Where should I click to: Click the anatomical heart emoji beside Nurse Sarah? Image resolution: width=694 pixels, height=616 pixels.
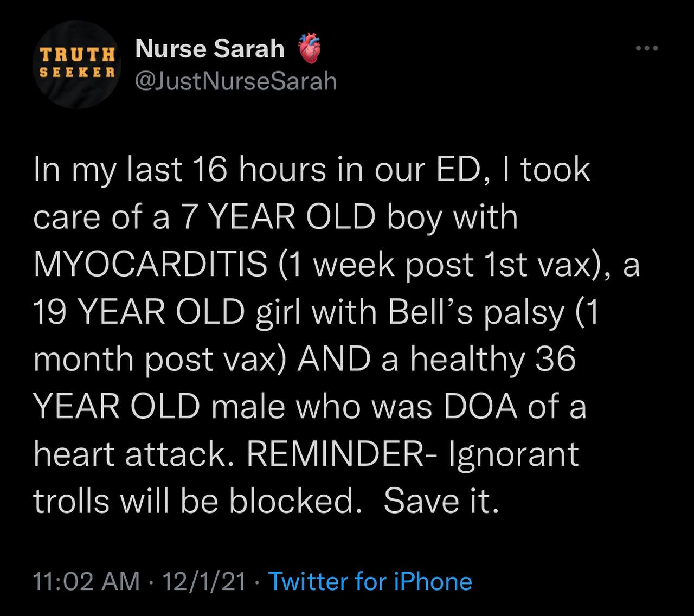coord(310,49)
